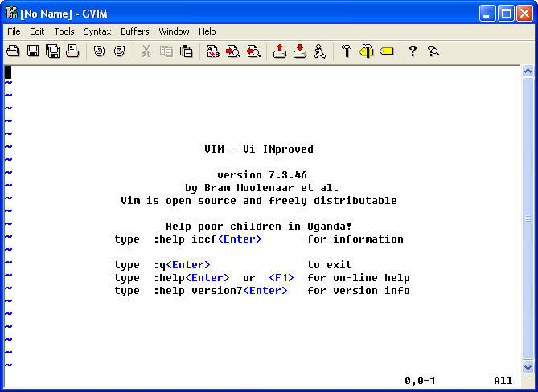The height and width of the screenshot is (392, 538).
Task: Click the Save all files icon
Action: click(53, 51)
